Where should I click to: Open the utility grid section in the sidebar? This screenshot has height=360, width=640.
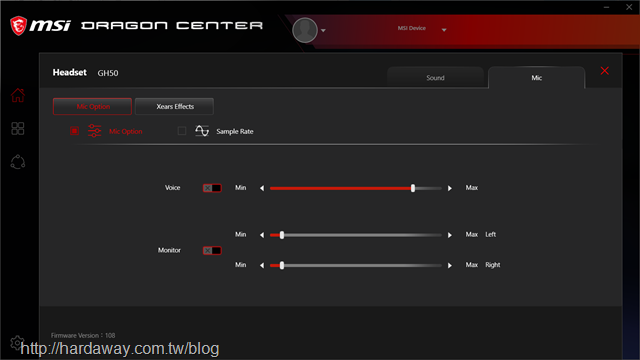pyautogui.click(x=18, y=129)
